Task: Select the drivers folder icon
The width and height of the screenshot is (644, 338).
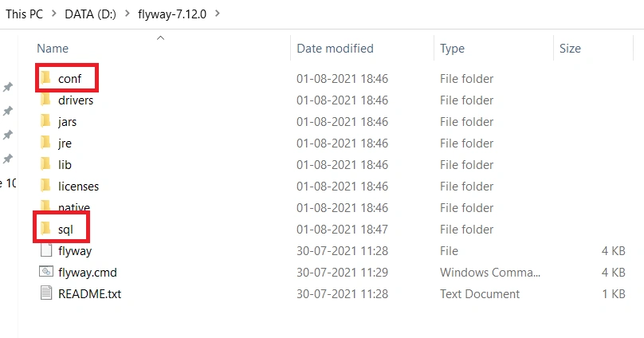Action: [45, 99]
